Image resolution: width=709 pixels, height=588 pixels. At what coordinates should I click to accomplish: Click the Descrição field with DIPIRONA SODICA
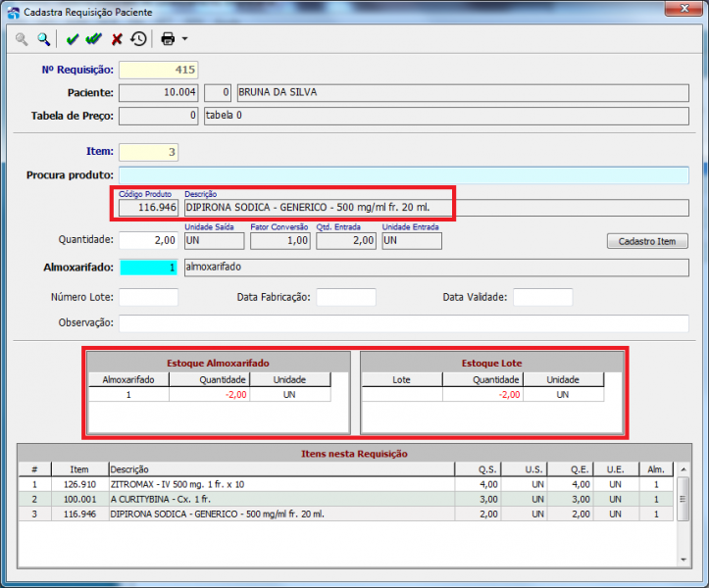click(436, 208)
